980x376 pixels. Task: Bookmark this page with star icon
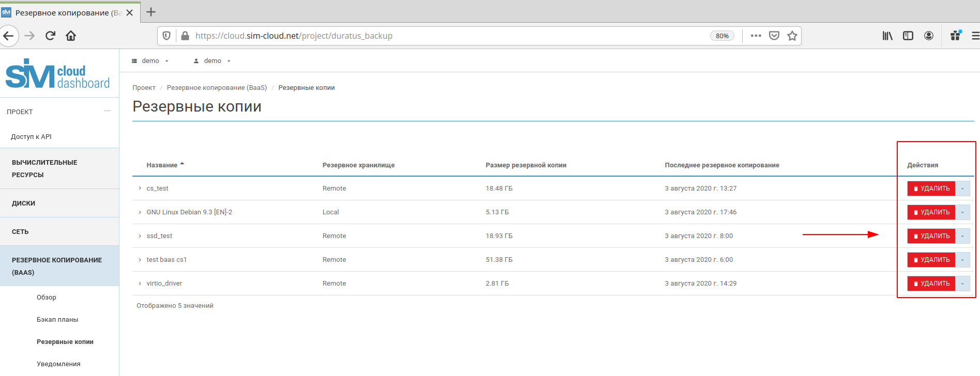pos(792,36)
